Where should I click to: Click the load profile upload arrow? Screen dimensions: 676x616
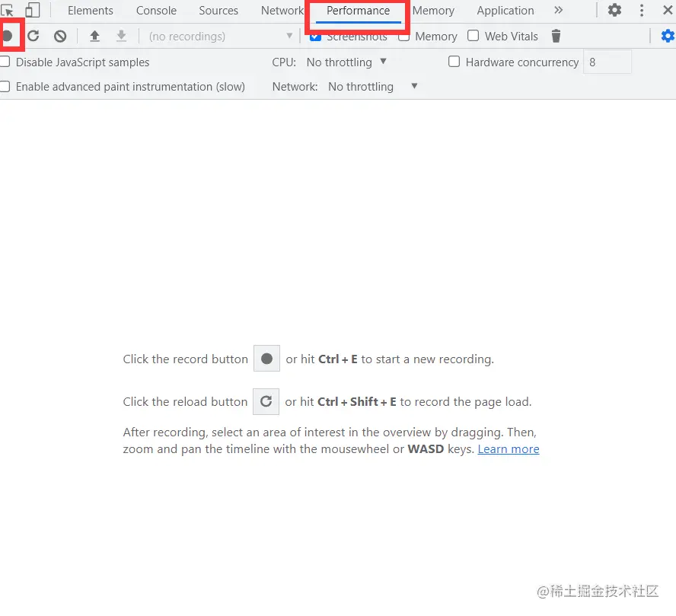pos(95,37)
